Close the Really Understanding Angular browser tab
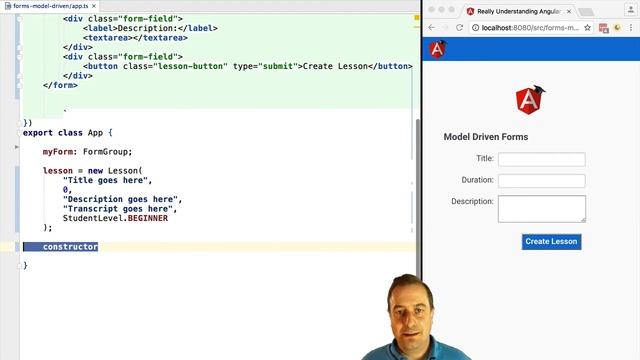 point(569,11)
